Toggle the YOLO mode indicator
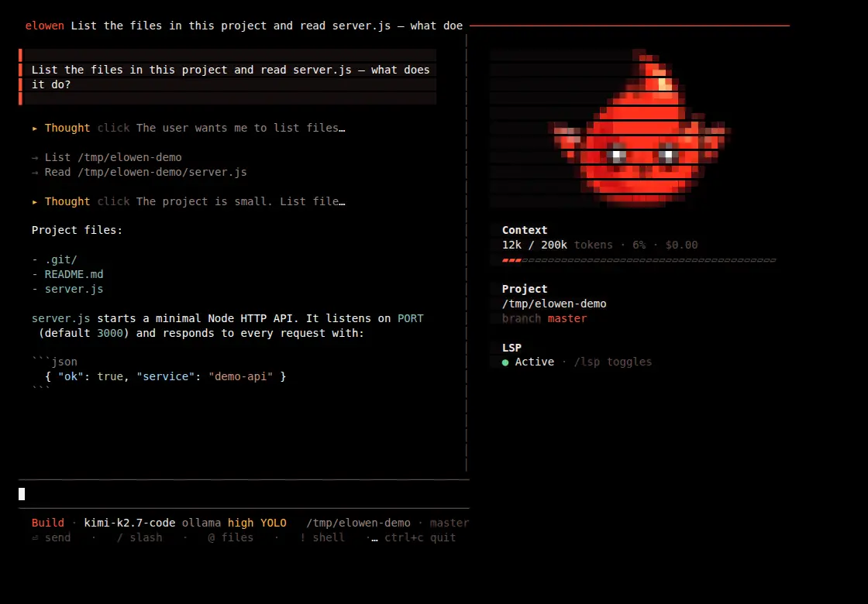Image resolution: width=868 pixels, height=604 pixels. 274,523
